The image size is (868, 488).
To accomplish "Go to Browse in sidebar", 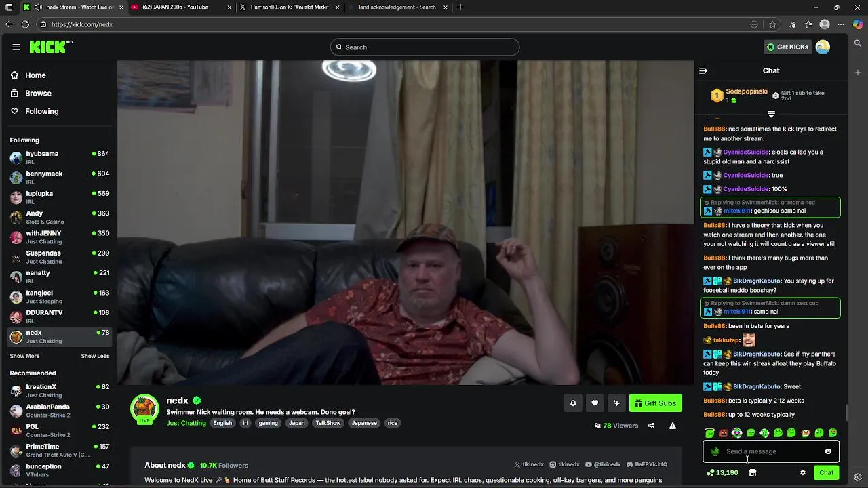I will point(38,94).
